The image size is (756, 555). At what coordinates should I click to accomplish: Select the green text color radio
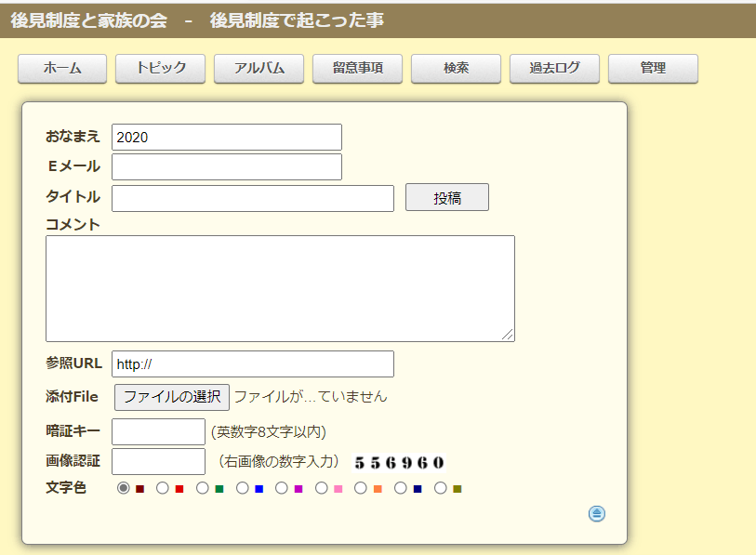coord(203,488)
